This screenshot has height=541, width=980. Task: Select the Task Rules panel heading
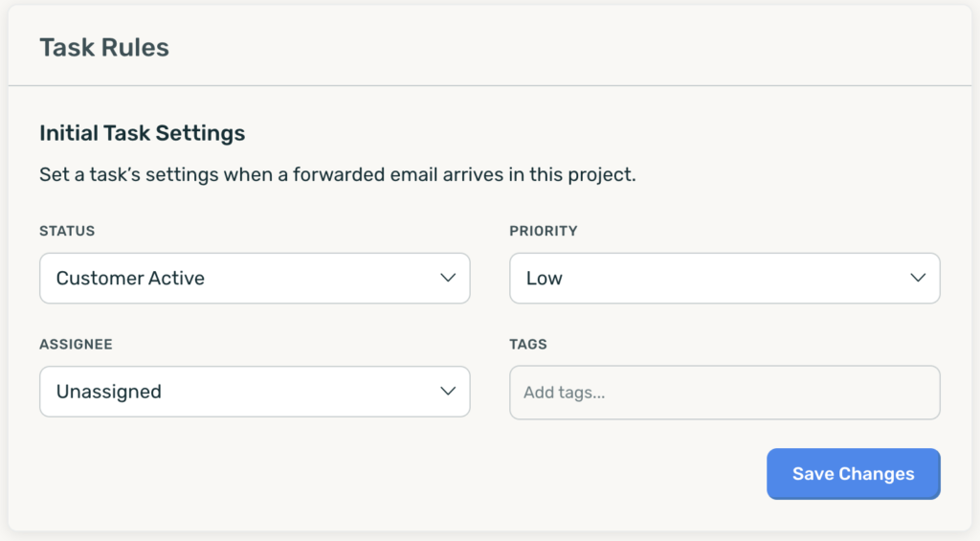click(x=104, y=48)
